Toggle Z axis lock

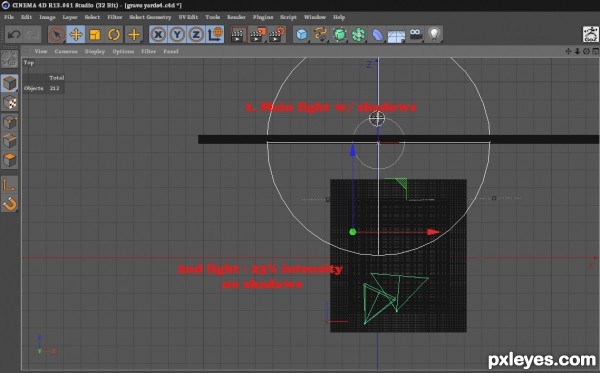pyautogui.click(x=196, y=35)
